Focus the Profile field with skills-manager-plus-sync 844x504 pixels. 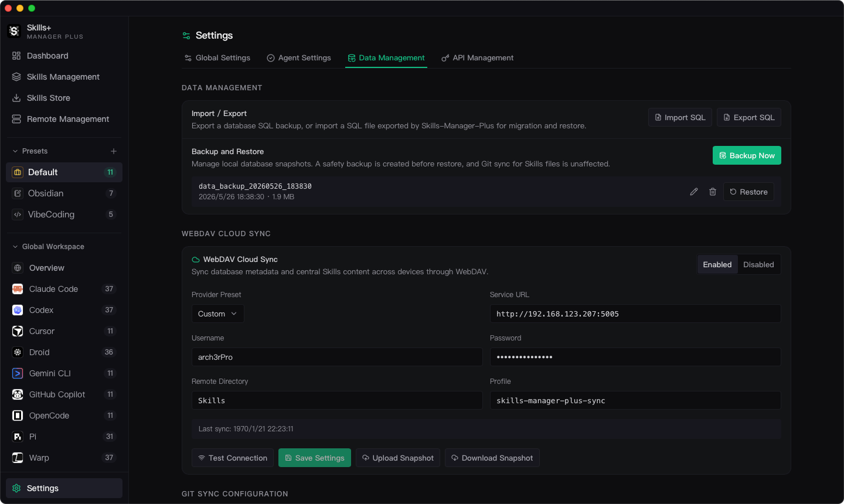[x=635, y=400]
